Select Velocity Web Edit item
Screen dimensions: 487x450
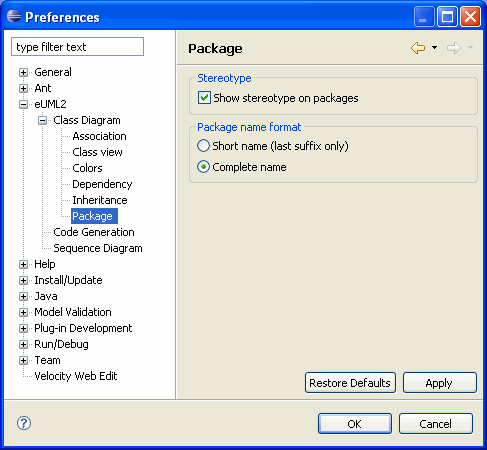coord(76,376)
